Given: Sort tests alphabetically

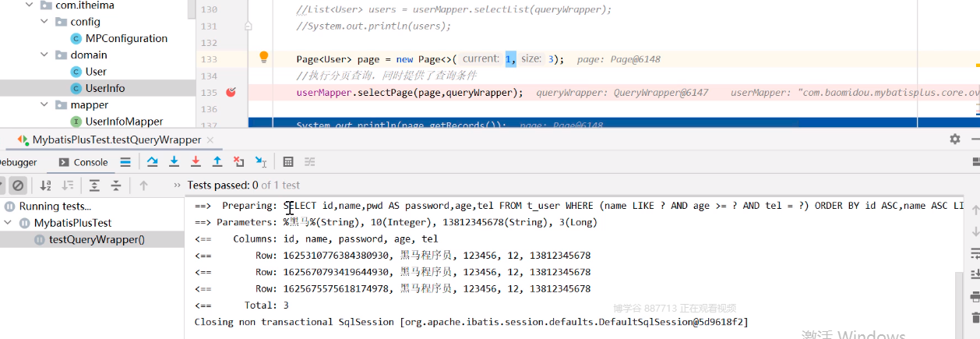Looking at the screenshot, I should click(x=45, y=185).
